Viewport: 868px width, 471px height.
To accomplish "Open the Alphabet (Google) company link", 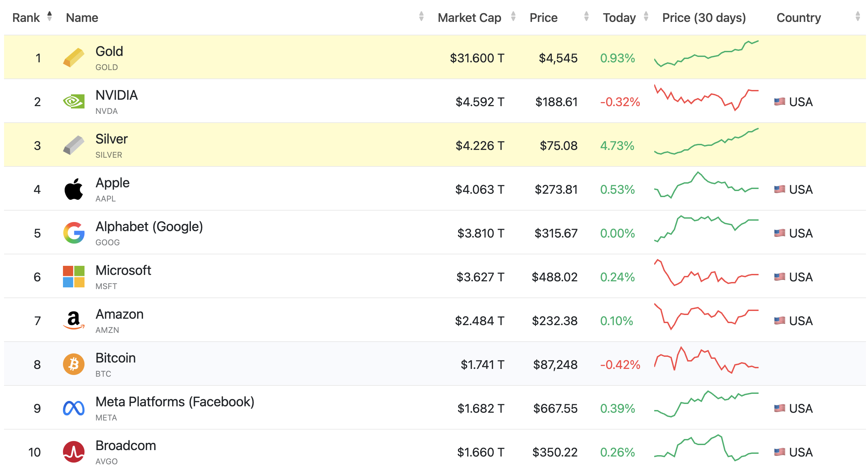I will [149, 226].
